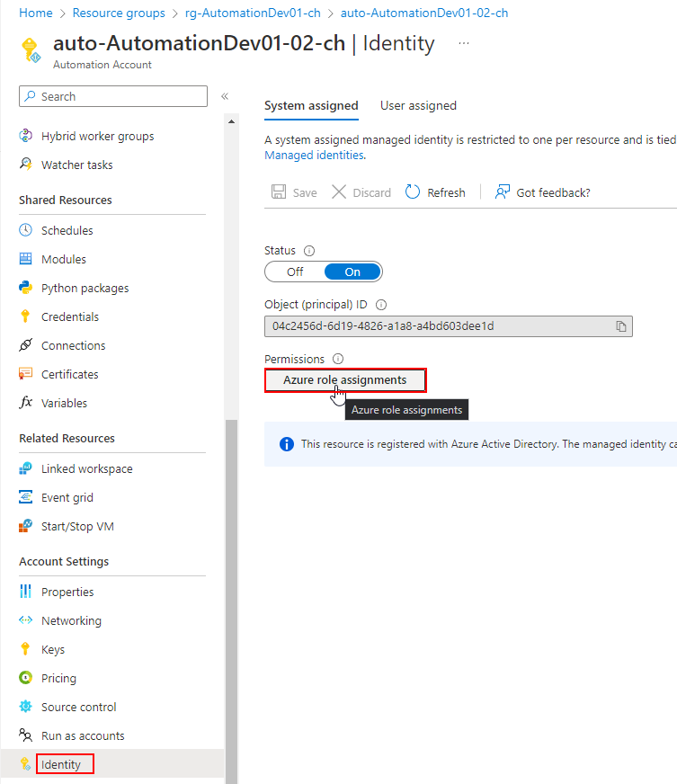Screen dimensions: 677x784
Task: Open the Variables section
Action: coord(63,403)
